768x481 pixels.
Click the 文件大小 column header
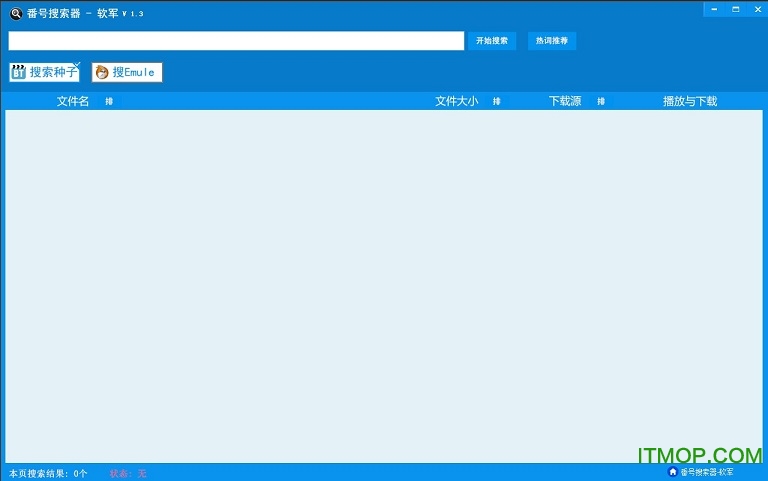[x=456, y=101]
